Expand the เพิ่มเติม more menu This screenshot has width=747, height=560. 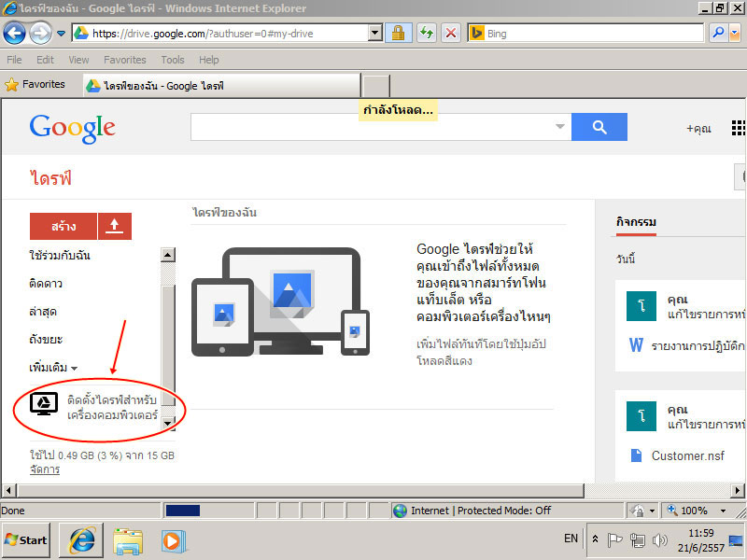53,368
